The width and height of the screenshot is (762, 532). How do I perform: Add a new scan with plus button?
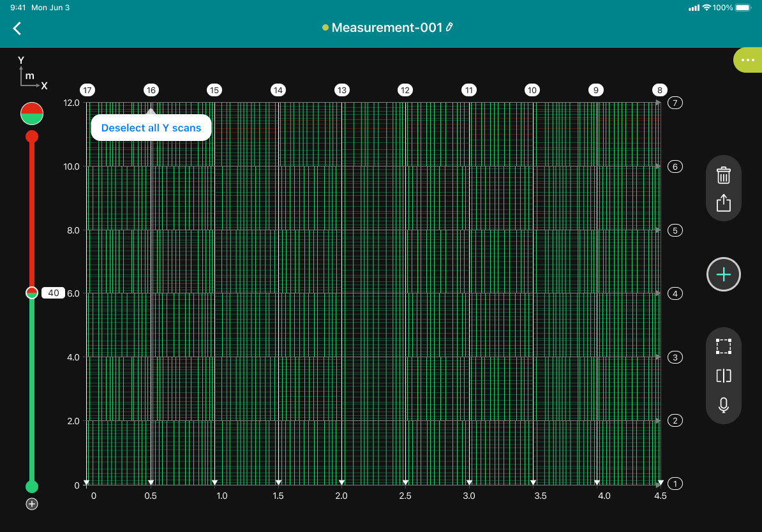[724, 274]
